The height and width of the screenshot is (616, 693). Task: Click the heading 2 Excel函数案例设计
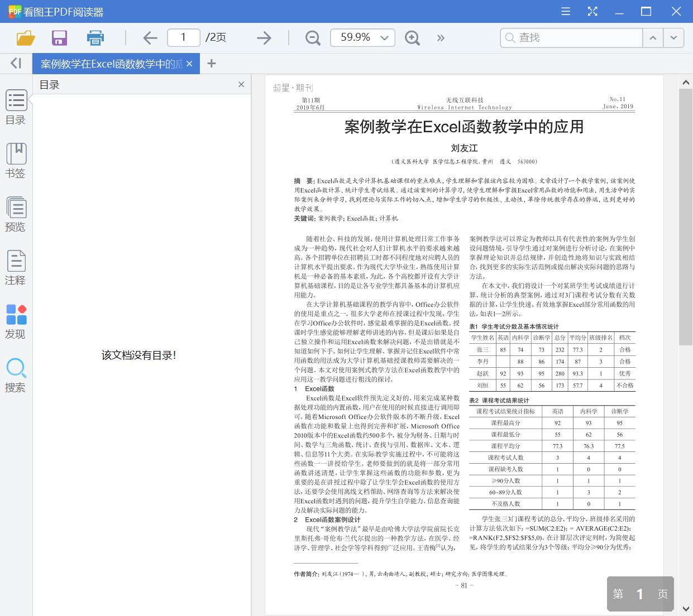tap(327, 519)
